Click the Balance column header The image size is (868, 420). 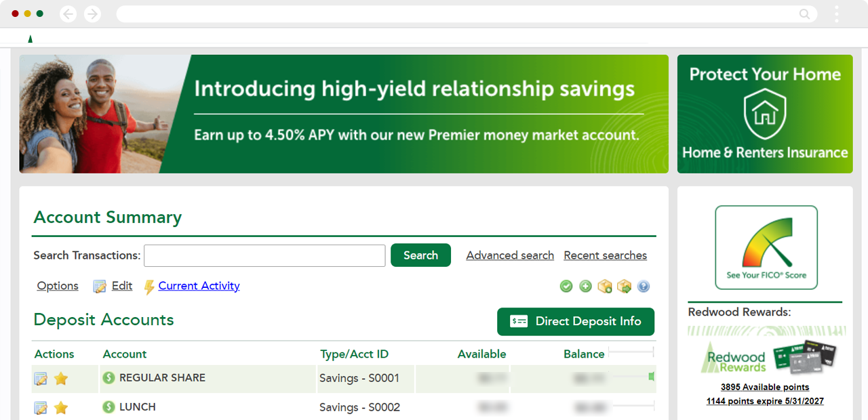pos(584,354)
